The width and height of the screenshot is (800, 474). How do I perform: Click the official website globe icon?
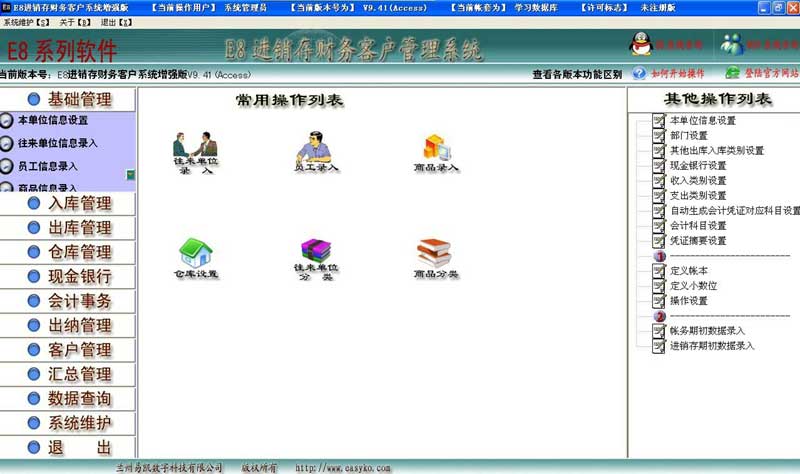[733, 73]
